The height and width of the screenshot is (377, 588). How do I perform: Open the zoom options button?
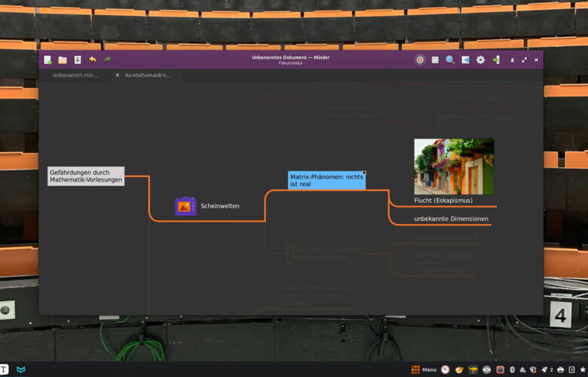[x=435, y=60]
